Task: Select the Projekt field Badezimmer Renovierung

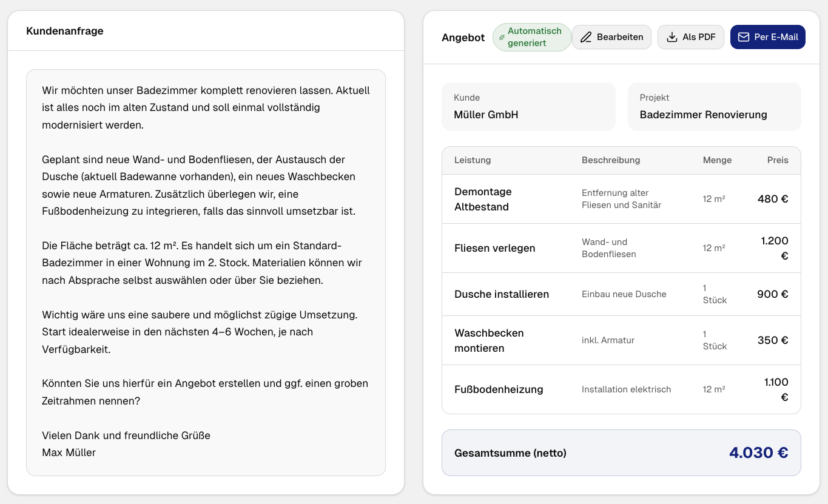Action: coord(714,107)
